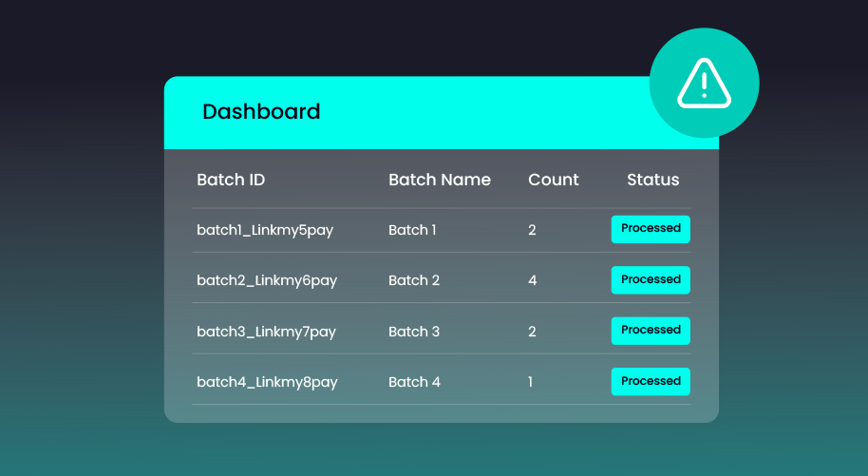
Task: Click the warning triangle alert icon
Action: [704, 83]
